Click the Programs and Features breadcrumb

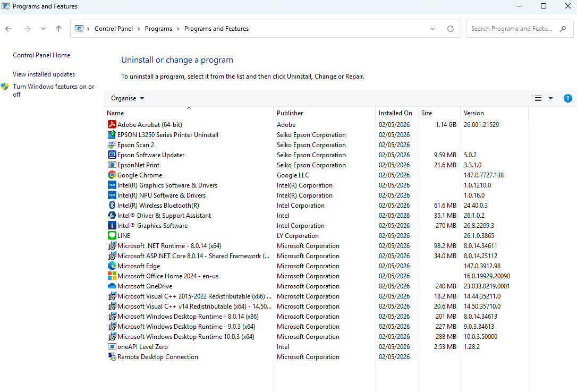[x=216, y=29]
